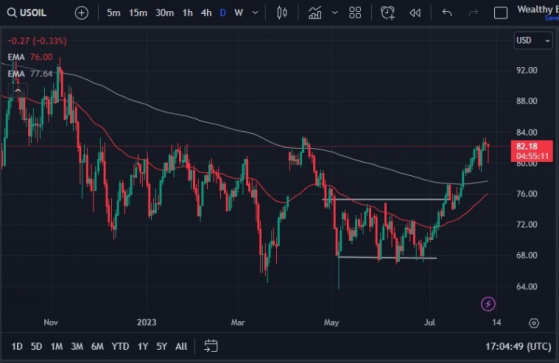The height and width of the screenshot is (363, 559).
Task: Set the date range to 1D
Action: tap(17, 346)
